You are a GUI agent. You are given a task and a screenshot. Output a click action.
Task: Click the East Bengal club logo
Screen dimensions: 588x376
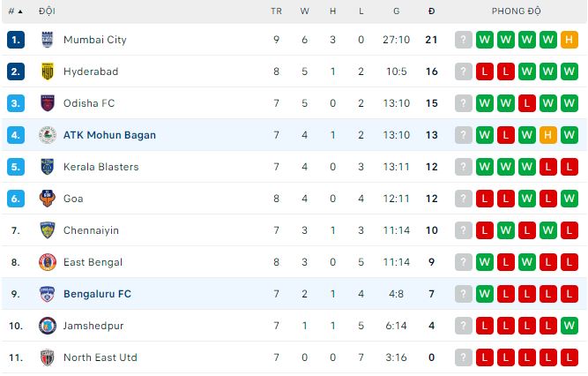tap(48, 262)
